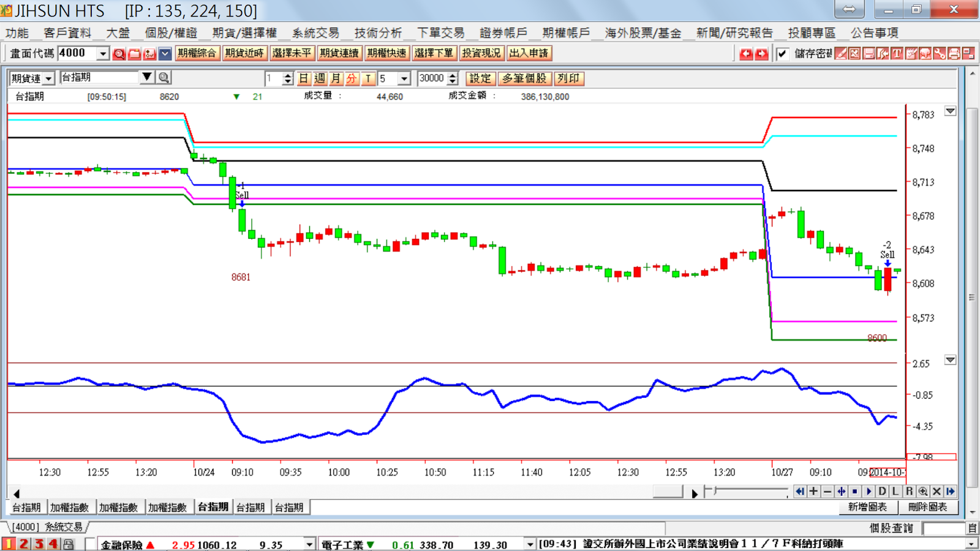980x551 pixels.
Task: Open the minute interval 5 dropdown
Action: (x=404, y=78)
